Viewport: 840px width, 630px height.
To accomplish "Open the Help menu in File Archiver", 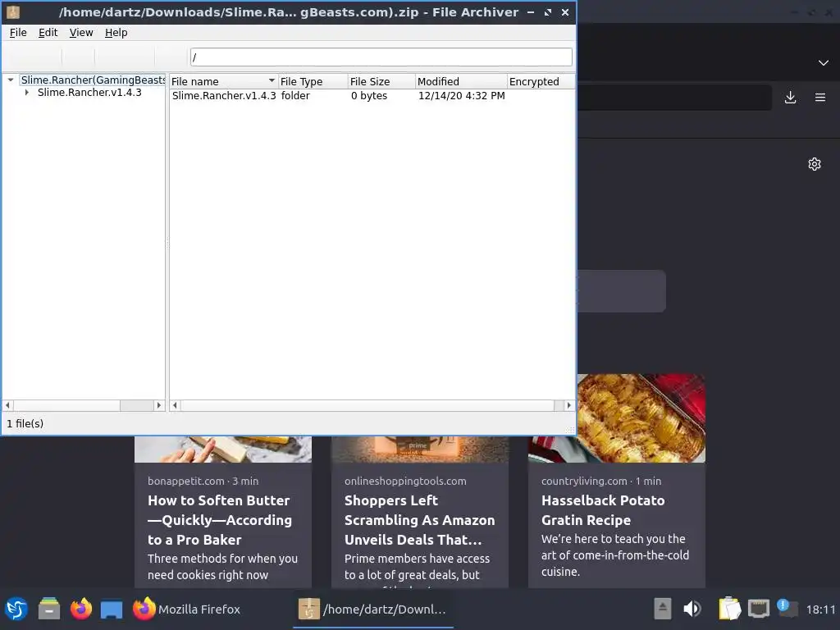I will pyautogui.click(x=116, y=33).
